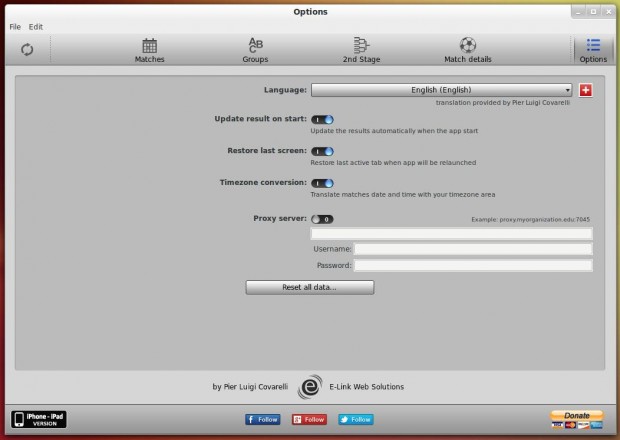
Task: Click the Twitter Follow button
Action: [355, 419]
